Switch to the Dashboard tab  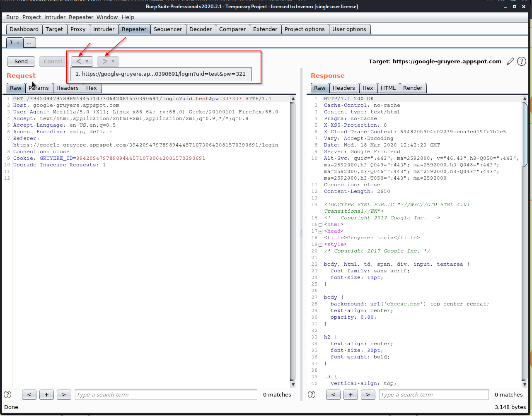24,29
